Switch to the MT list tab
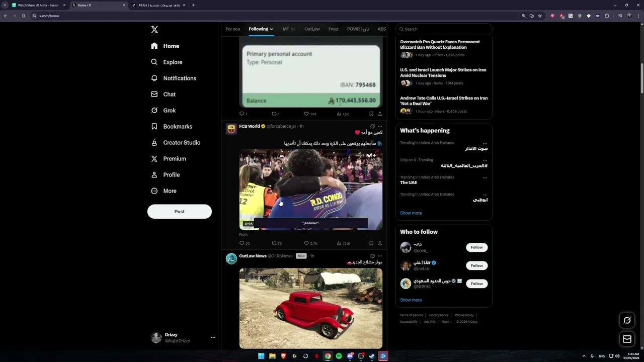 point(289,29)
